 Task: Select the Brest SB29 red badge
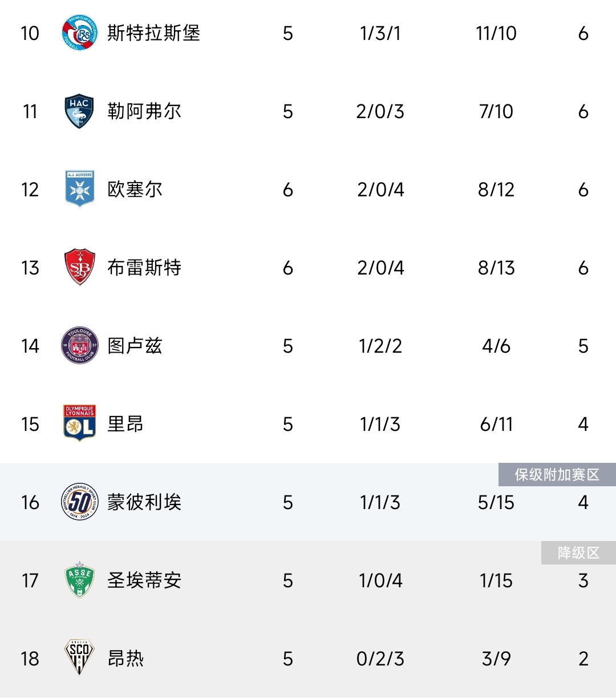tap(79, 267)
